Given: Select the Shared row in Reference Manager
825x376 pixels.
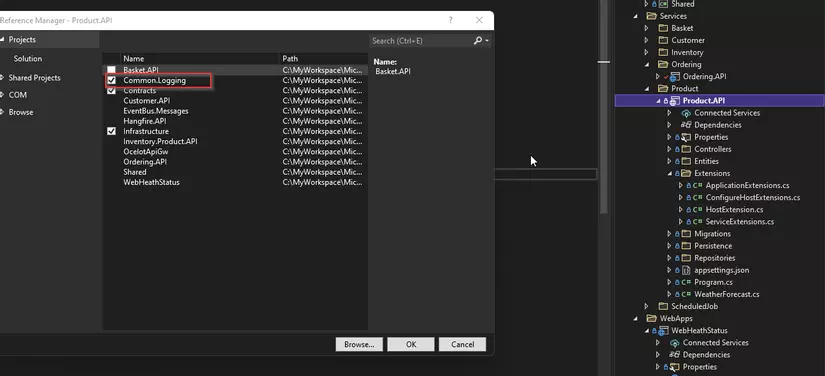Looking at the screenshot, I should 235,172.
